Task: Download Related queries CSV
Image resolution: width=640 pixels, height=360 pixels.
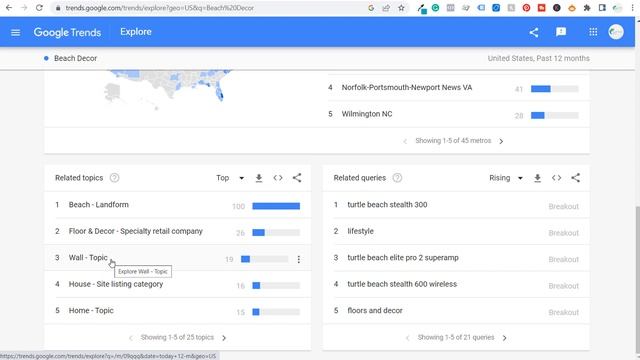Action: coord(538,178)
